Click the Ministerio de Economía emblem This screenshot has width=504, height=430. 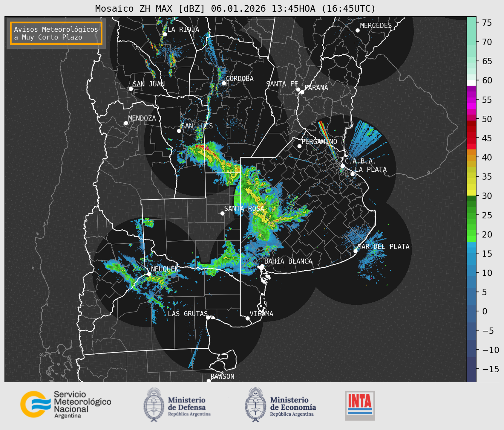click(255, 405)
